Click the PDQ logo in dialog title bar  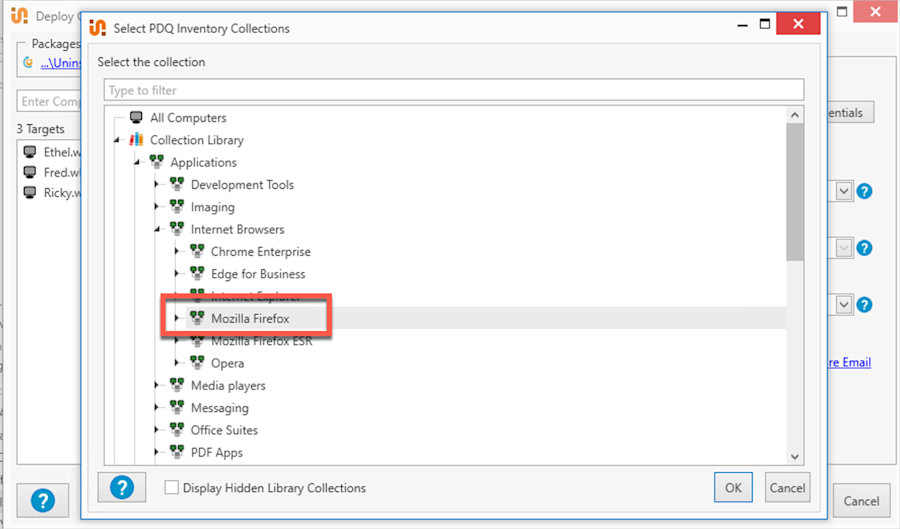tap(98, 28)
